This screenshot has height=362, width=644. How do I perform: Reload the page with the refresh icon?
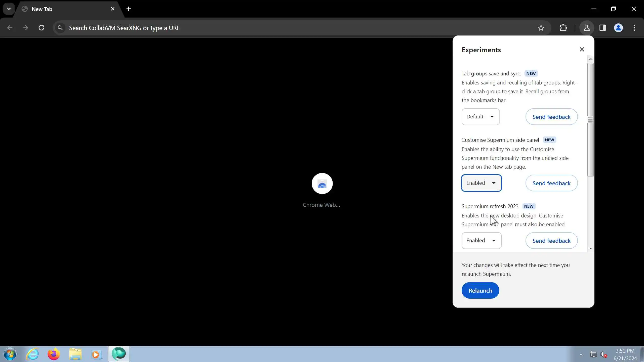click(41, 28)
